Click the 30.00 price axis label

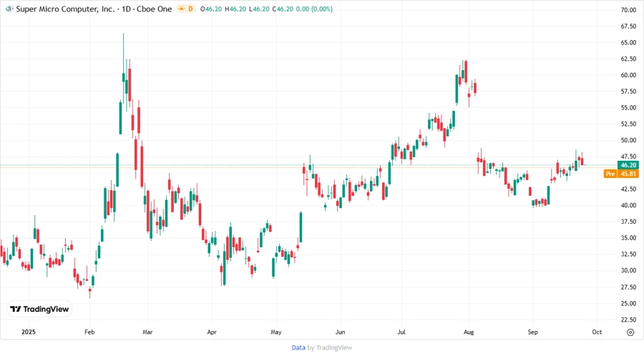628,271
